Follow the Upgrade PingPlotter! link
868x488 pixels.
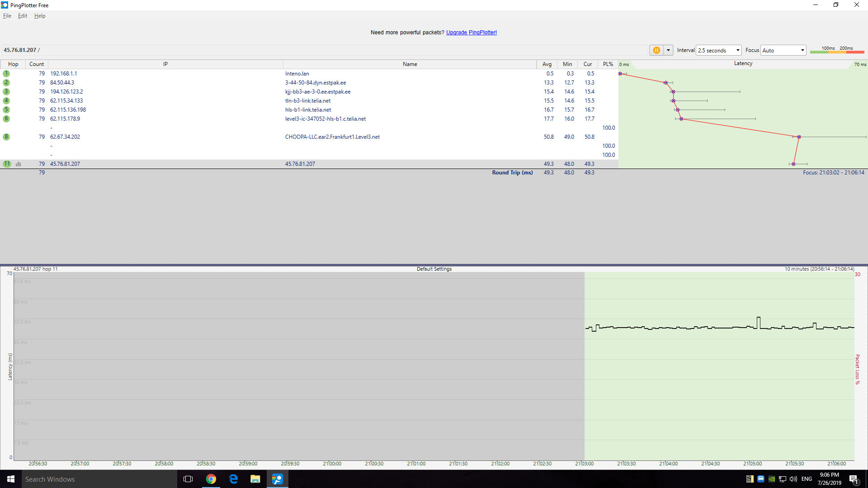pos(472,33)
